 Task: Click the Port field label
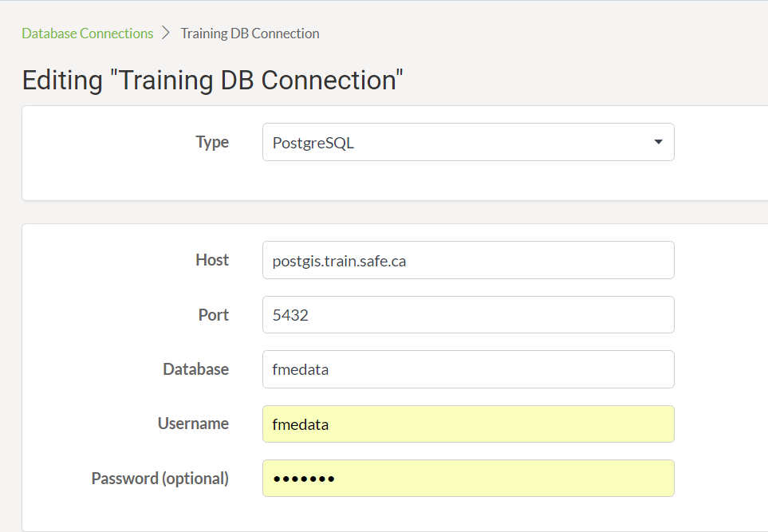[x=214, y=314]
